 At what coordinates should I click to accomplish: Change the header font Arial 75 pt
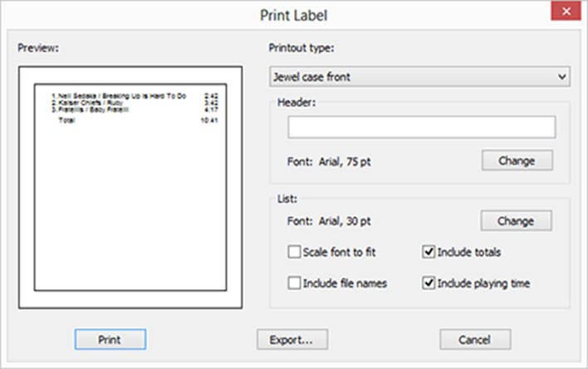pos(517,160)
